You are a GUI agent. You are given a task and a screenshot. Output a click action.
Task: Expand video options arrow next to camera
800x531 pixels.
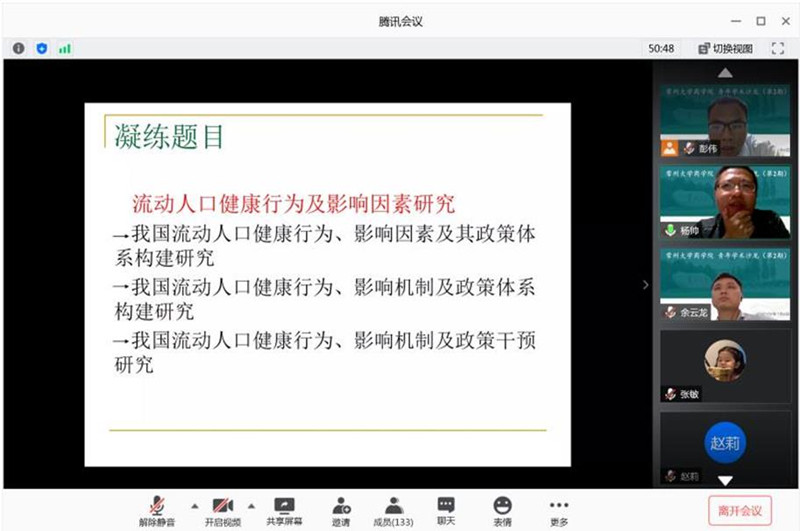pos(251,505)
